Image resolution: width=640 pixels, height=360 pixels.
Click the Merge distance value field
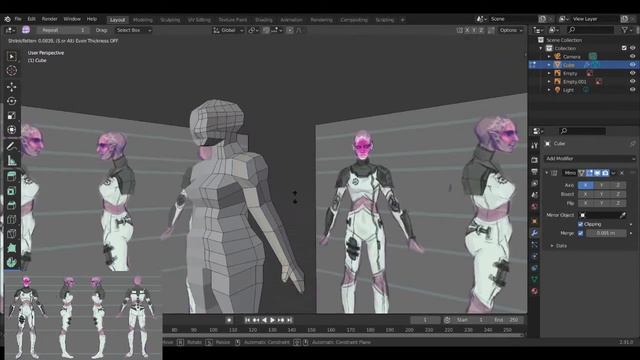click(x=606, y=233)
